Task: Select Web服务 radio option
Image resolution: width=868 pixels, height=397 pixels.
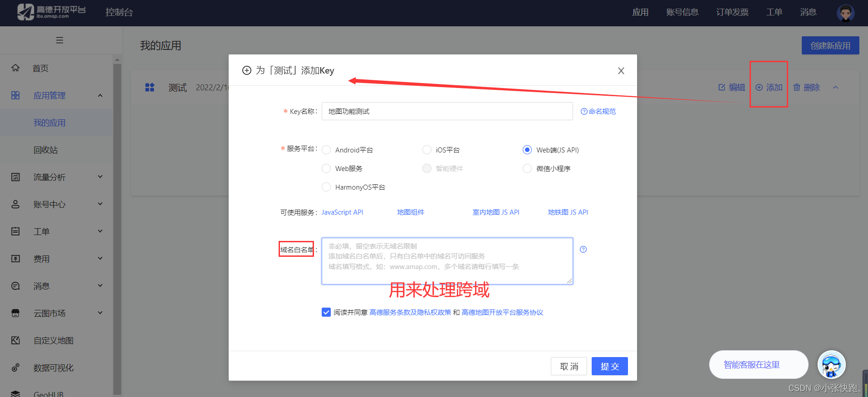Action: point(326,168)
